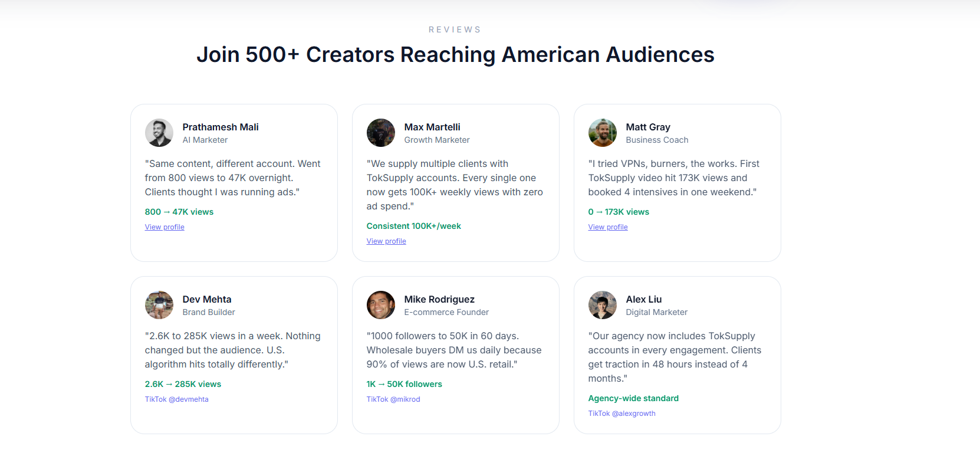Click the '800 → 47K views' stat
This screenshot has height=456, width=980.
pos(179,212)
